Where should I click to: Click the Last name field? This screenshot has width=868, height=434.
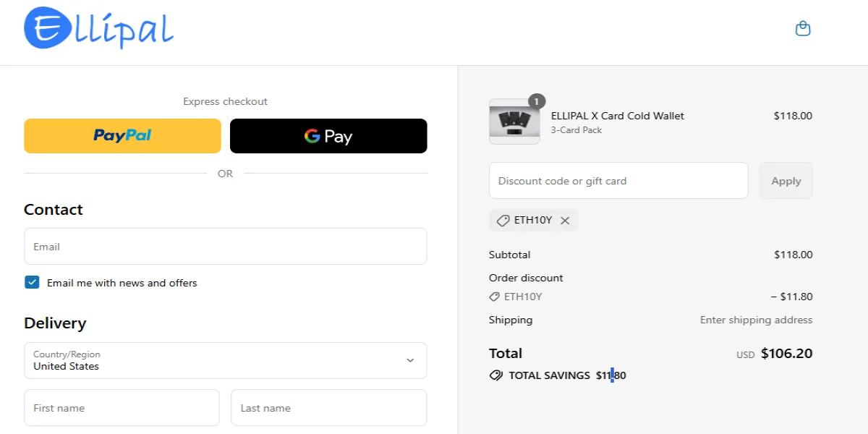[328, 407]
